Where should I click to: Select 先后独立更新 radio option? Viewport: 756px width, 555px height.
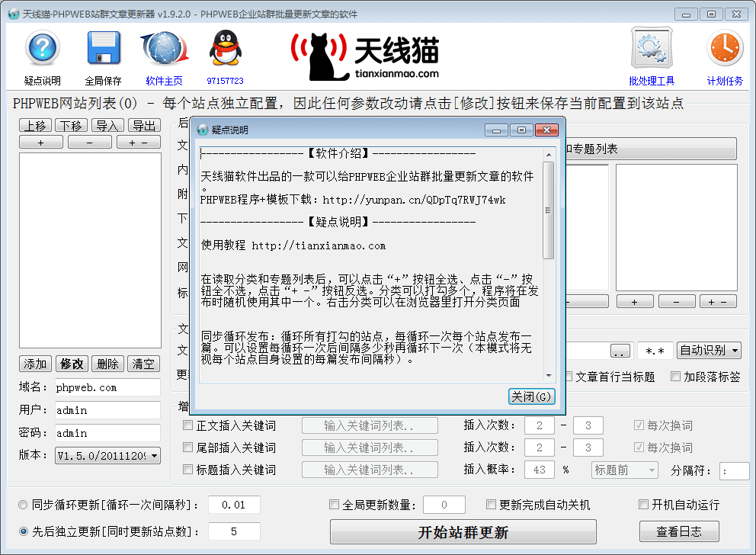pyautogui.click(x=23, y=531)
